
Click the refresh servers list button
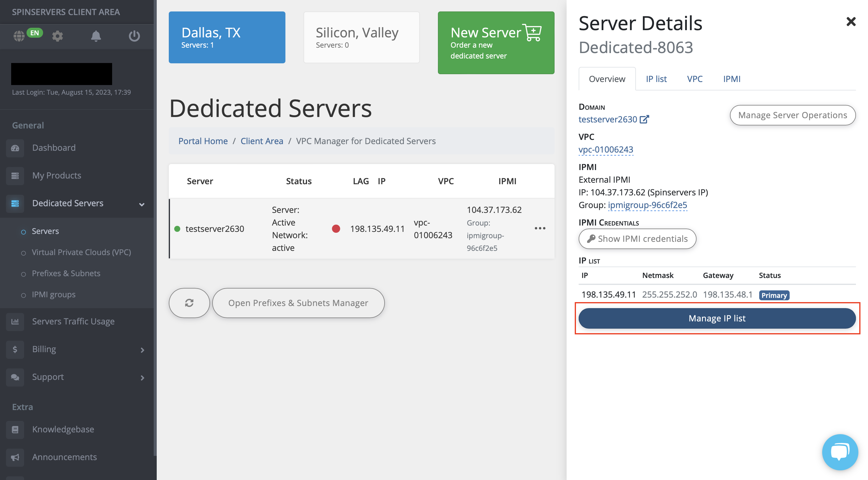click(x=189, y=303)
